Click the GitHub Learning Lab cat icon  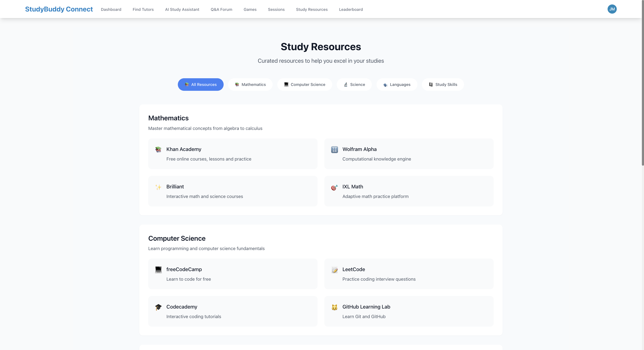[334, 307]
